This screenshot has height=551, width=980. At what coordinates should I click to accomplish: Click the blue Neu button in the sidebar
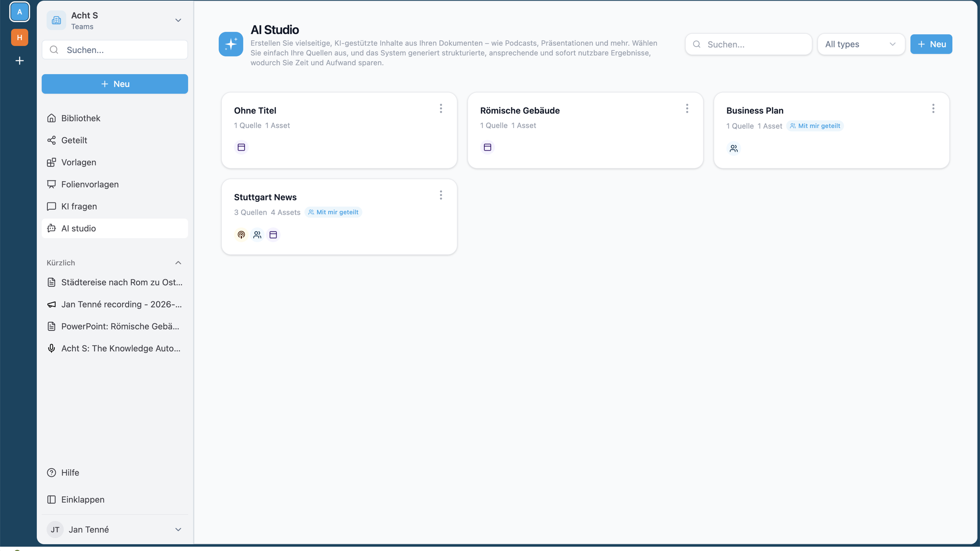pos(115,84)
